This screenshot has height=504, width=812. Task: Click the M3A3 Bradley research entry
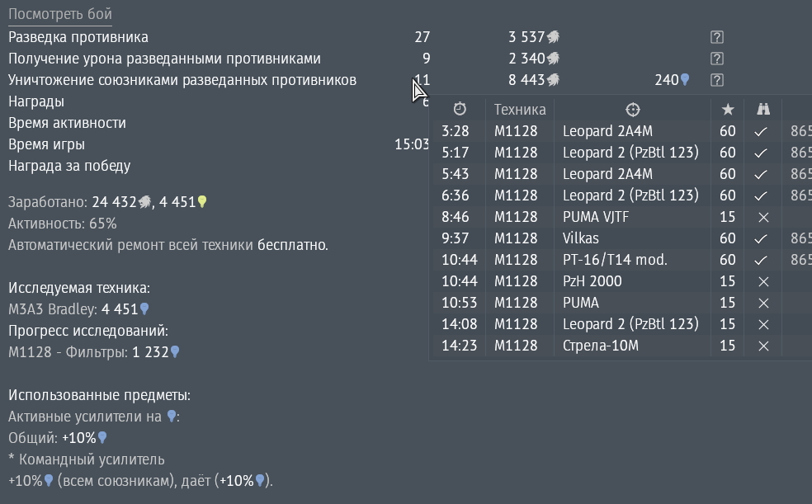(78, 309)
